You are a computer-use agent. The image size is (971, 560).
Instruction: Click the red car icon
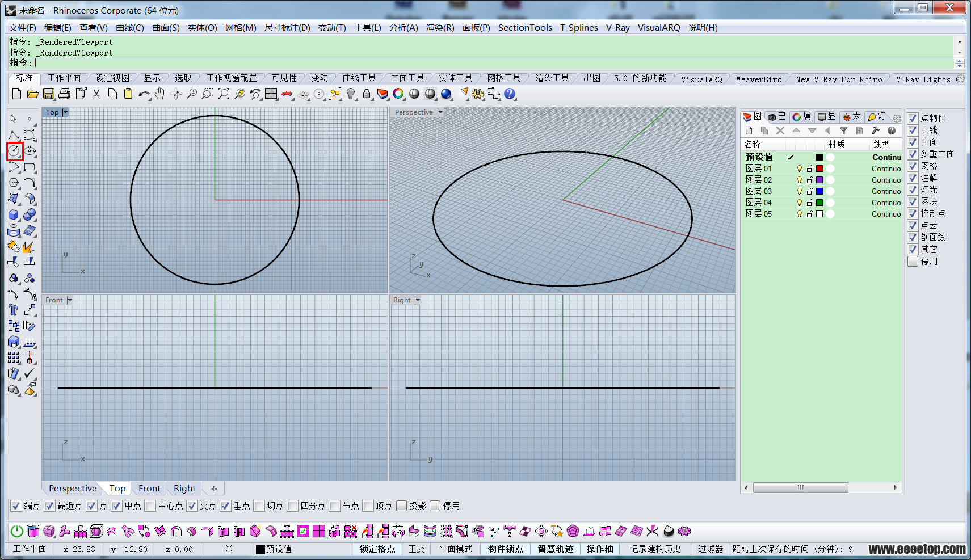click(287, 94)
